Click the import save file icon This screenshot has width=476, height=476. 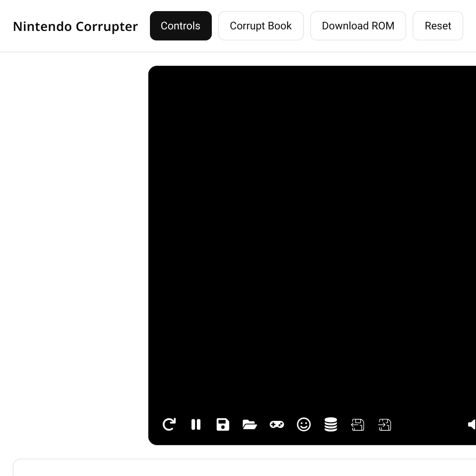click(x=385, y=424)
